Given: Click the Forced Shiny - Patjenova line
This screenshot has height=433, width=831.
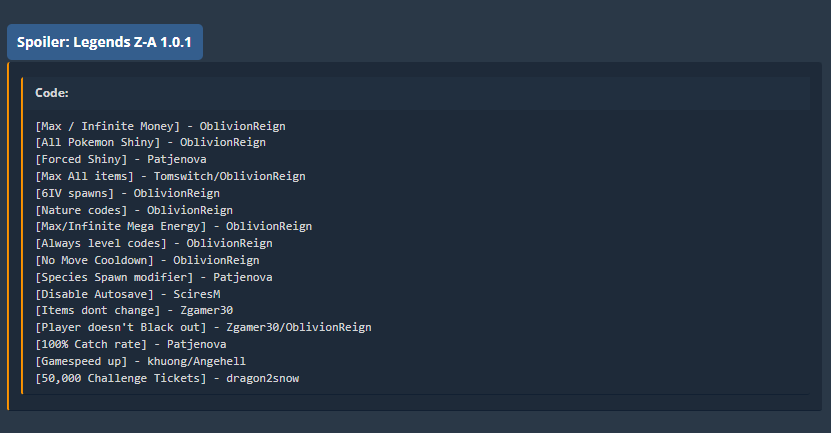Looking at the screenshot, I should coord(121,159).
